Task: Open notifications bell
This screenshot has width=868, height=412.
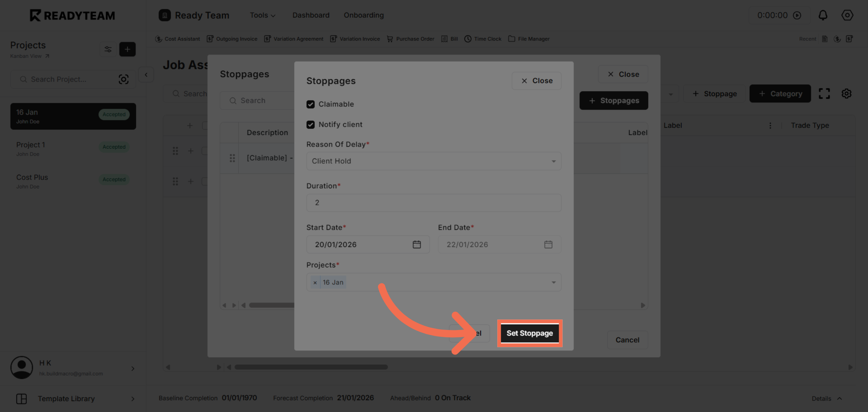Action: pyautogui.click(x=823, y=15)
